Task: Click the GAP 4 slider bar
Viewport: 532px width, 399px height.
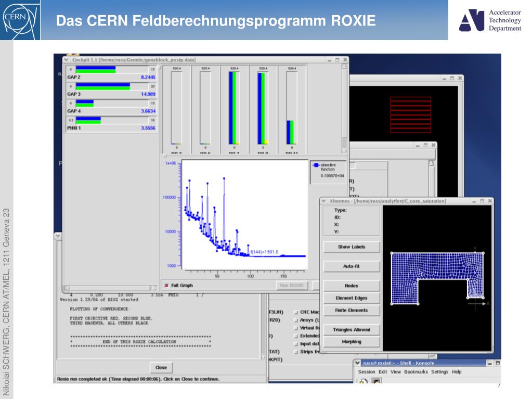Action: coord(112,103)
